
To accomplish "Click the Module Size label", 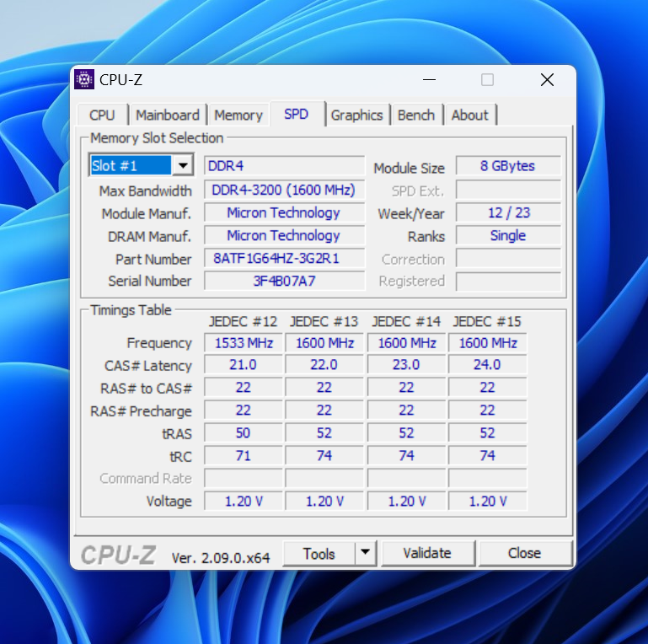I will click(410, 169).
